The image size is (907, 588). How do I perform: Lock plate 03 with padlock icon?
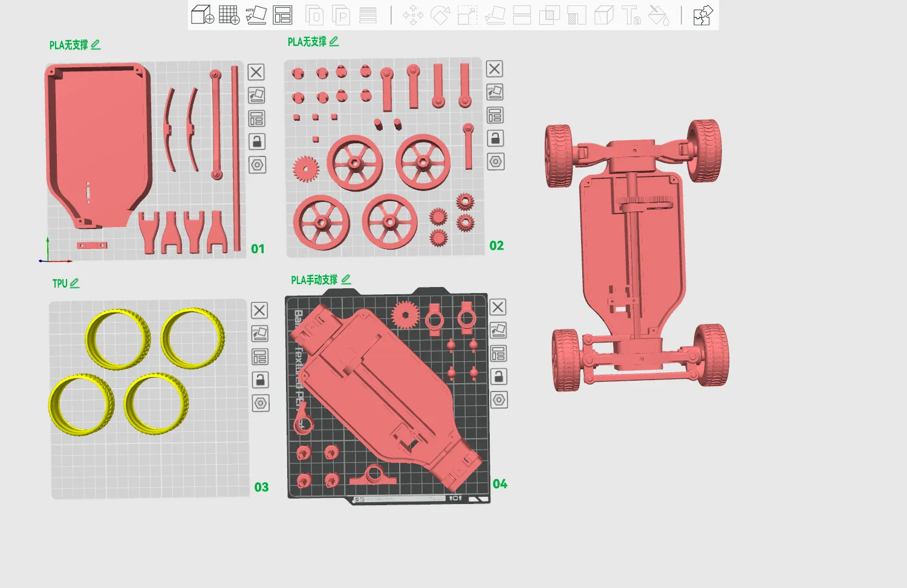[260, 380]
